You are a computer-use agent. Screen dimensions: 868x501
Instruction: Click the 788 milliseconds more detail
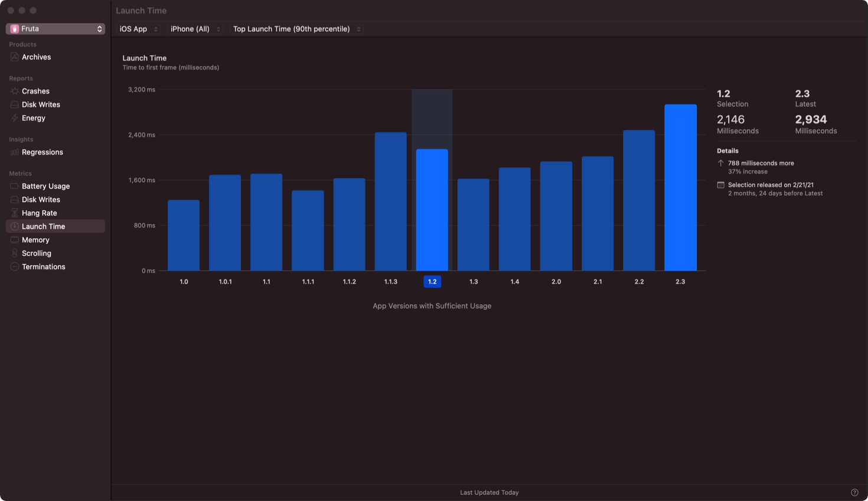[x=761, y=163]
